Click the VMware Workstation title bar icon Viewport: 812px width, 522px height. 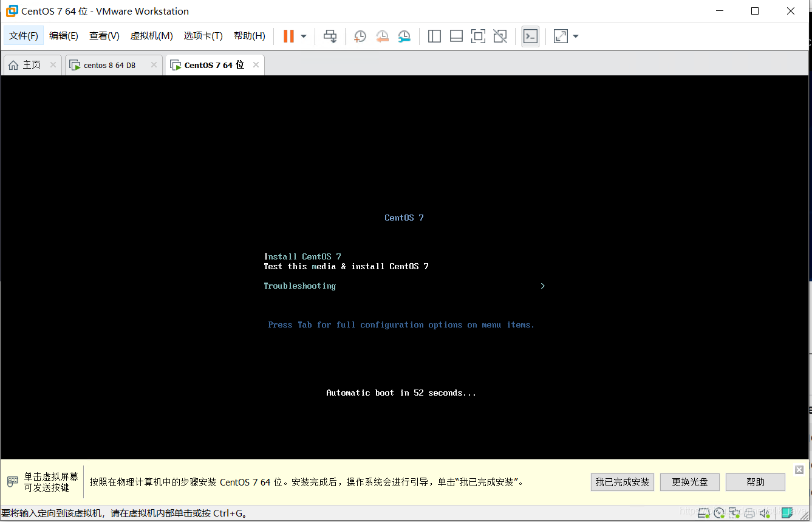[12, 11]
